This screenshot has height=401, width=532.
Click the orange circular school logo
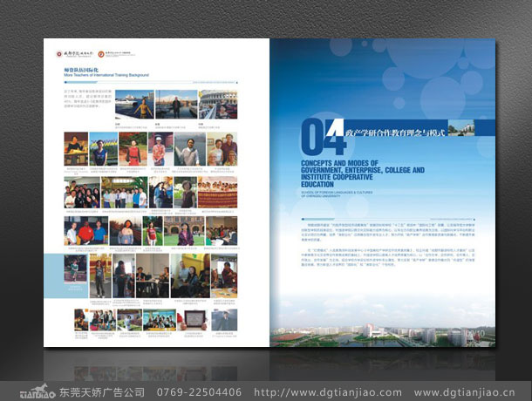(x=100, y=53)
